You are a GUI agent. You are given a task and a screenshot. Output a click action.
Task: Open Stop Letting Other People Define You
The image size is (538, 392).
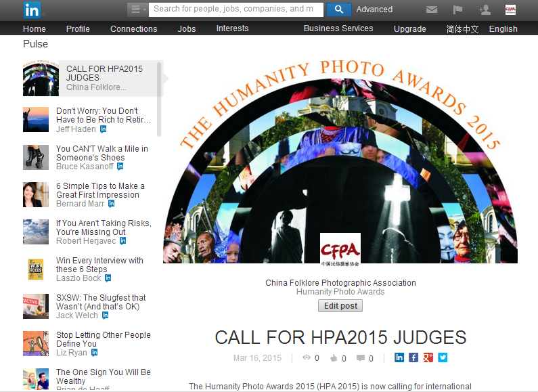[x=104, y=339]
